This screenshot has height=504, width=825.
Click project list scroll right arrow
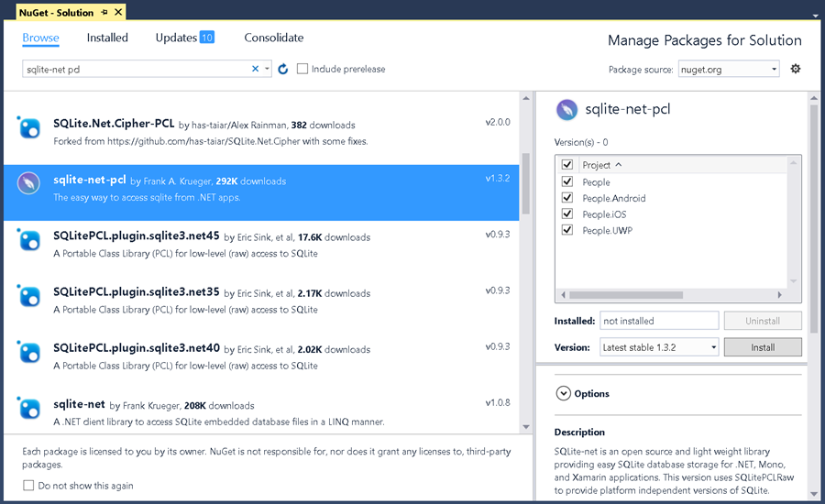tap(780, 295)
